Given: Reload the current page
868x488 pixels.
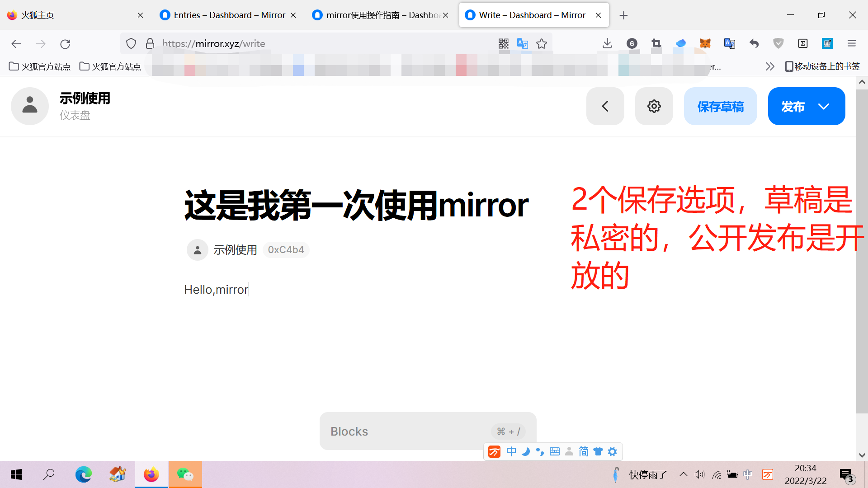Looking at the screenshot, I should coord(65,44).
